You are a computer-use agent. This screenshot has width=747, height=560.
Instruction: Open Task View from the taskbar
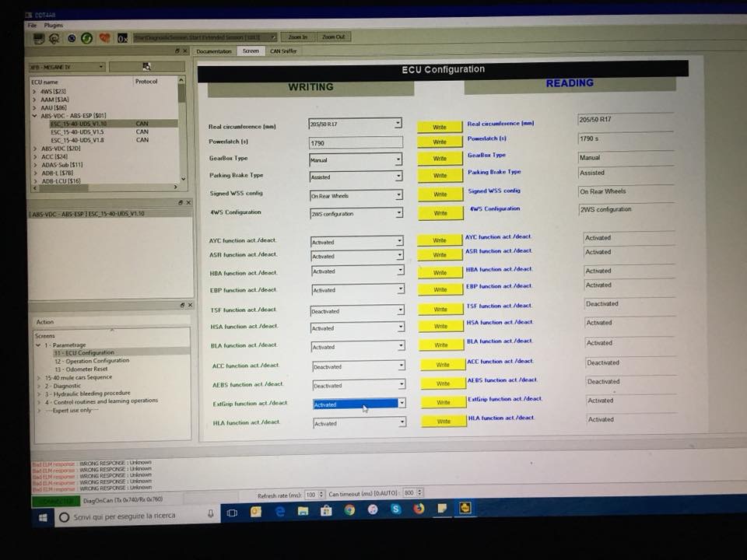pos(232,513)
